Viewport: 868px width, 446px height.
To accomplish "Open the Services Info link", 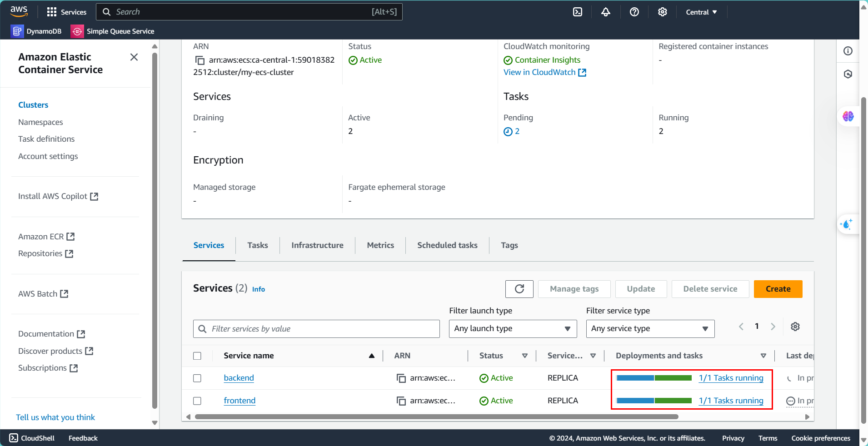I will click(259, 289).
